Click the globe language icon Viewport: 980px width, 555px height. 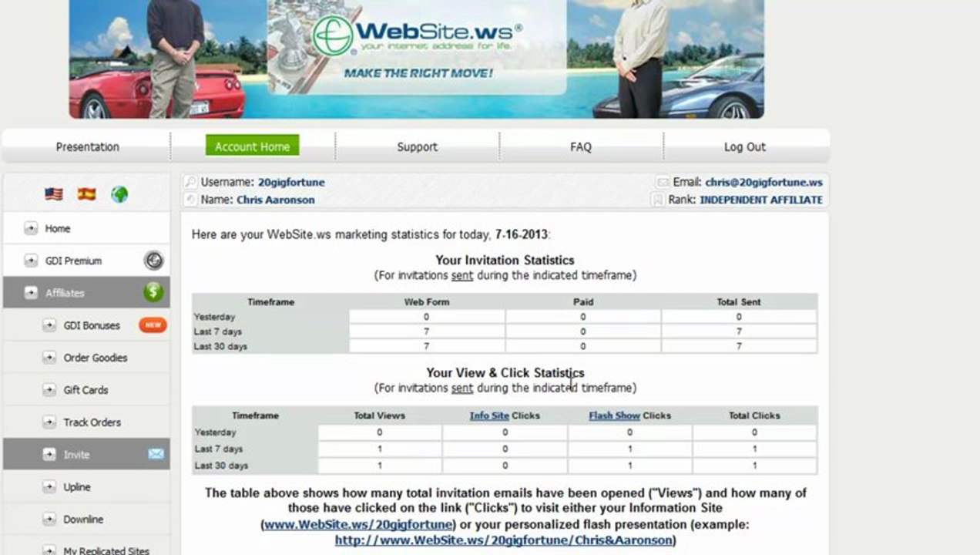point(119,194)
